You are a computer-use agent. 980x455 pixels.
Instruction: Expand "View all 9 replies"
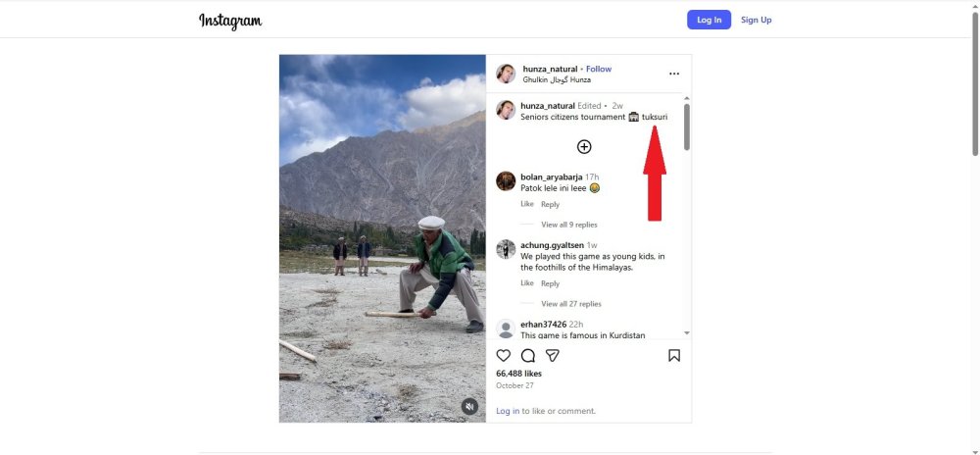[568, 225]
